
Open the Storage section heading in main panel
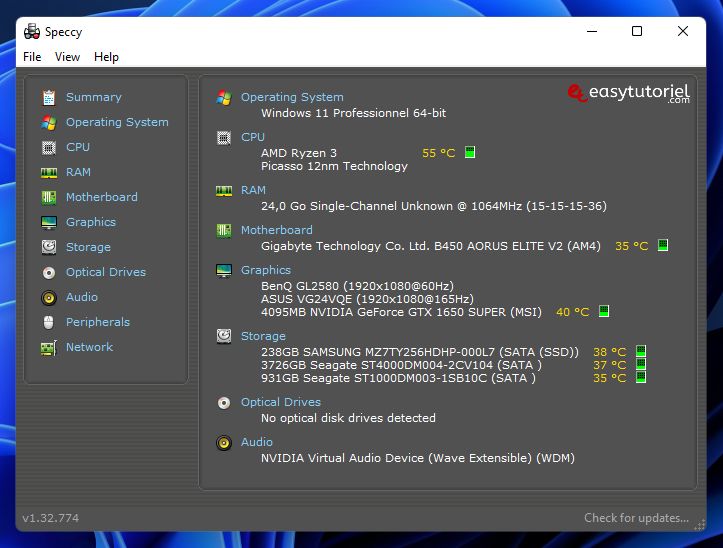[x=263, y=336]
